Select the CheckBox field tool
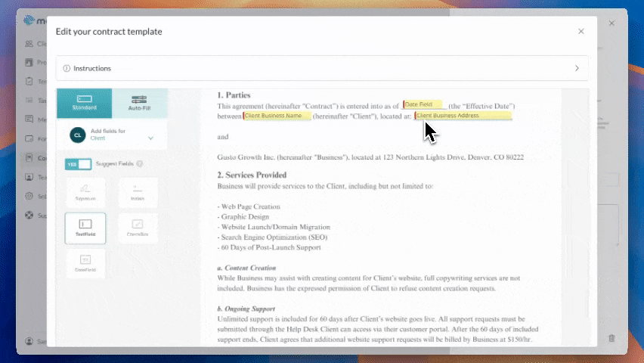 tap(138, 228)
